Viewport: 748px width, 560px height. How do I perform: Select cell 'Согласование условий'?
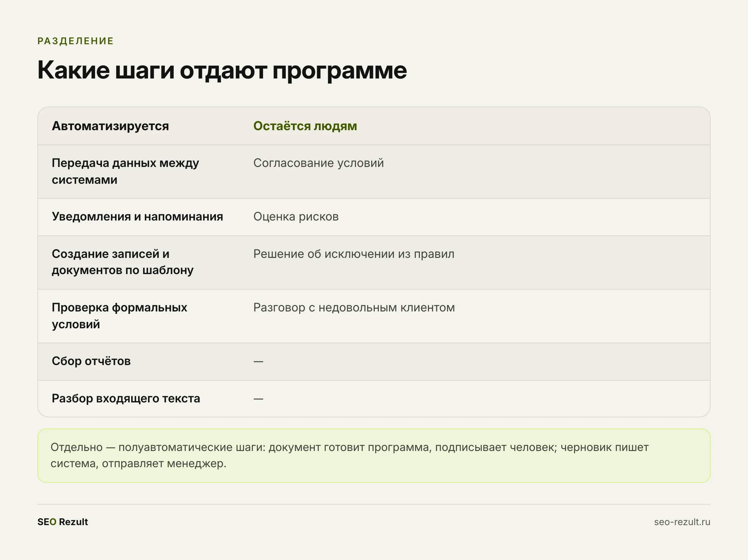tap(319, 163)
